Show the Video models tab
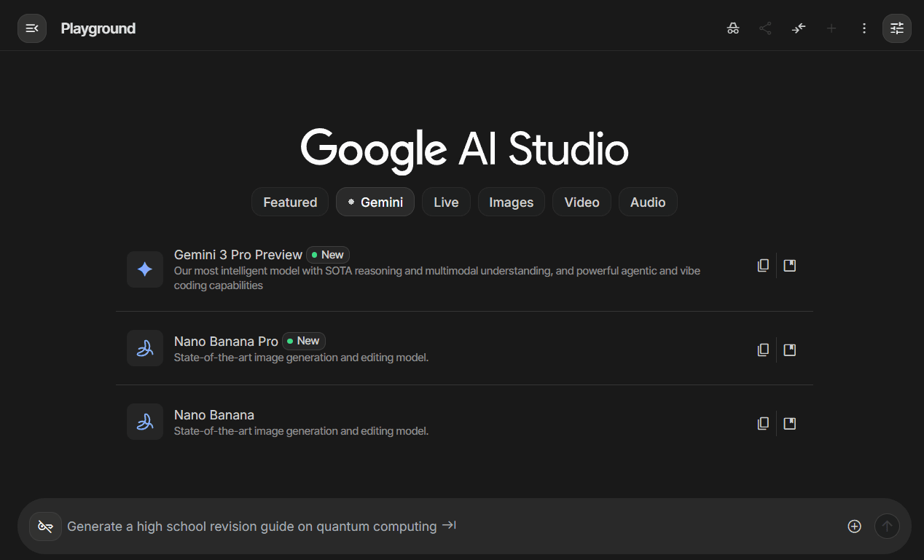The width and height of the screenshot is (924, 560). point(582,202)
